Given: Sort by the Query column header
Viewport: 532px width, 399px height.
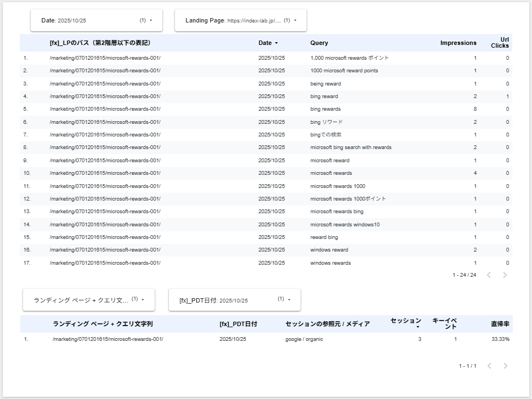Looking at the screenshot, I should pyautogui.click(x=319, y=43).
